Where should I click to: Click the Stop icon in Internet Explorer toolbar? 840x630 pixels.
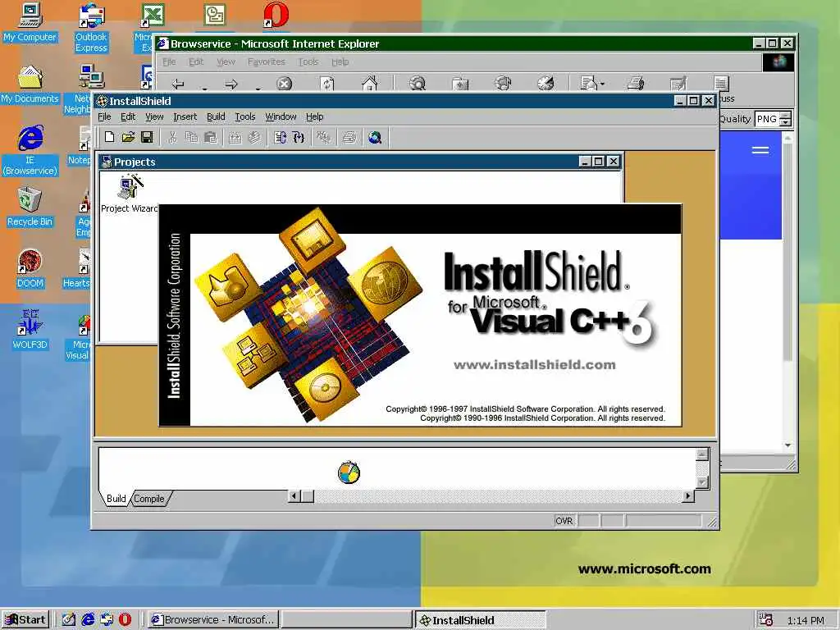(284, 84)
